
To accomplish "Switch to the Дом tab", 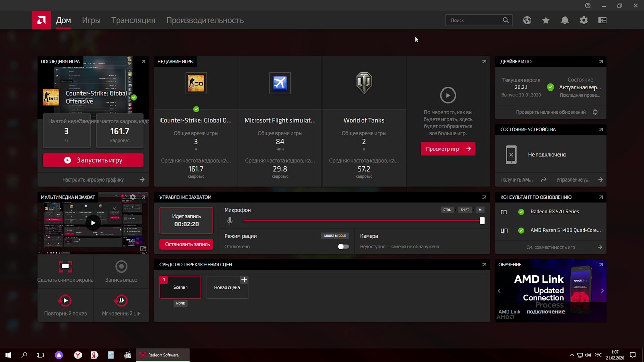I will tap(63, 20).
